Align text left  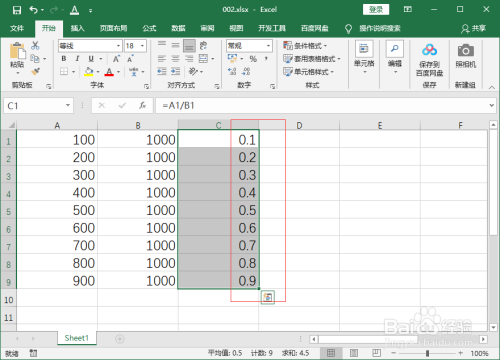pos(162,59)
